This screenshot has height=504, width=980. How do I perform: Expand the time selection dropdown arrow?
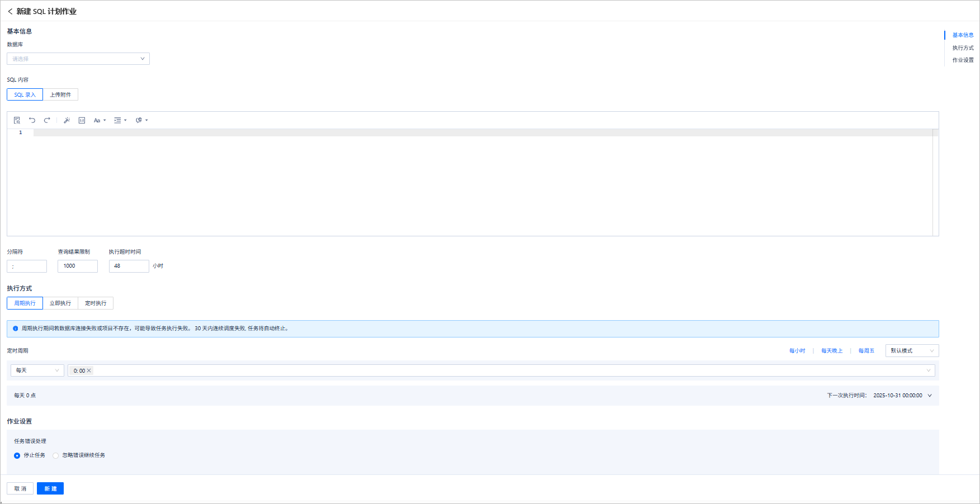point(929,370)
